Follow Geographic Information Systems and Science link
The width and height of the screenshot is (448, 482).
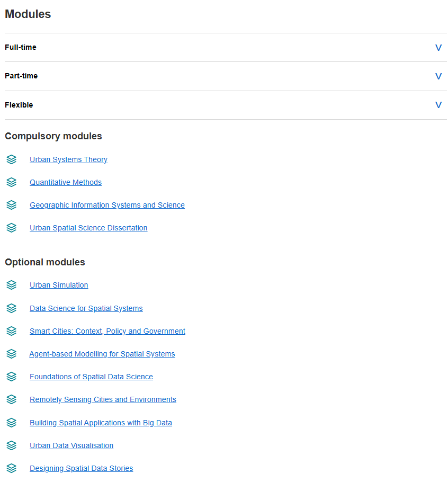click(x=107, y=205)
